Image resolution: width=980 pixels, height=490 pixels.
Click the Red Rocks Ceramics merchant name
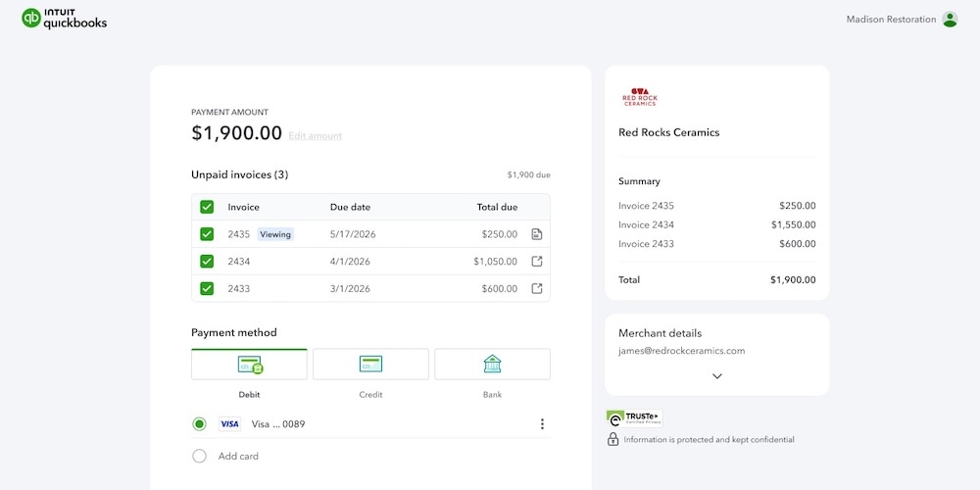668,132
